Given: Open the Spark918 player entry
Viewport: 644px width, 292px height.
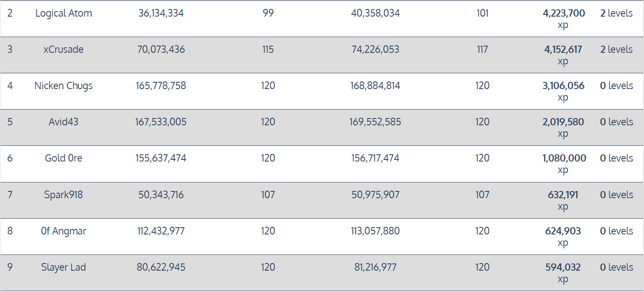Looking at the screenshot, I should pos(63,195).
